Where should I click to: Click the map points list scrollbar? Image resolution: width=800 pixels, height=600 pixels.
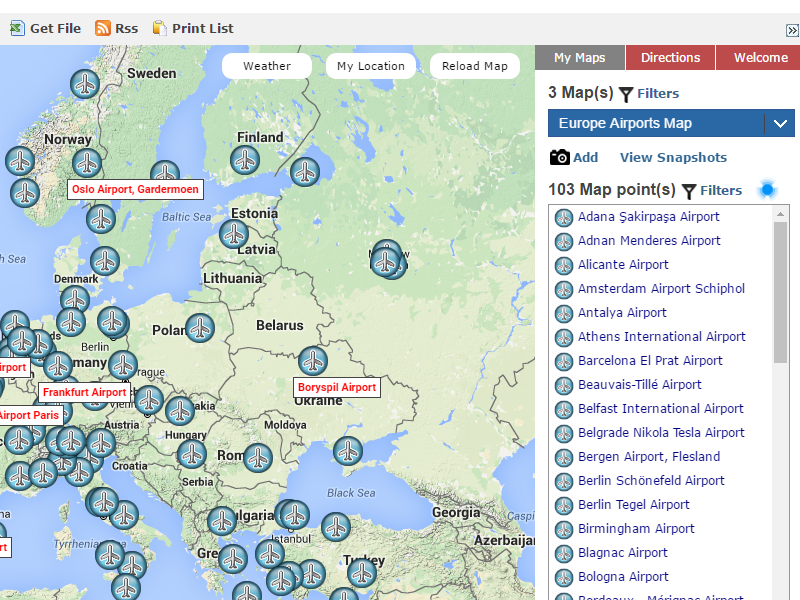[x=781, y=290]
